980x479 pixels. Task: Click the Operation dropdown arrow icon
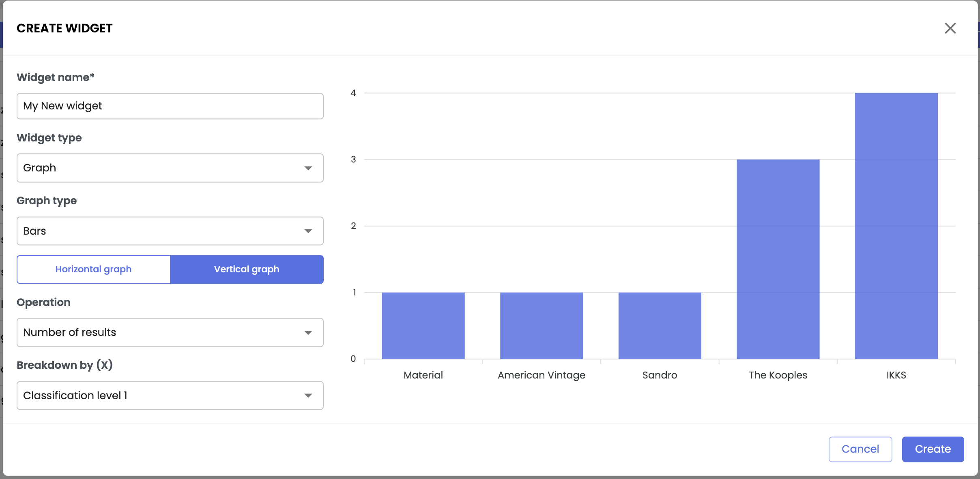click(x=308, y=333)
